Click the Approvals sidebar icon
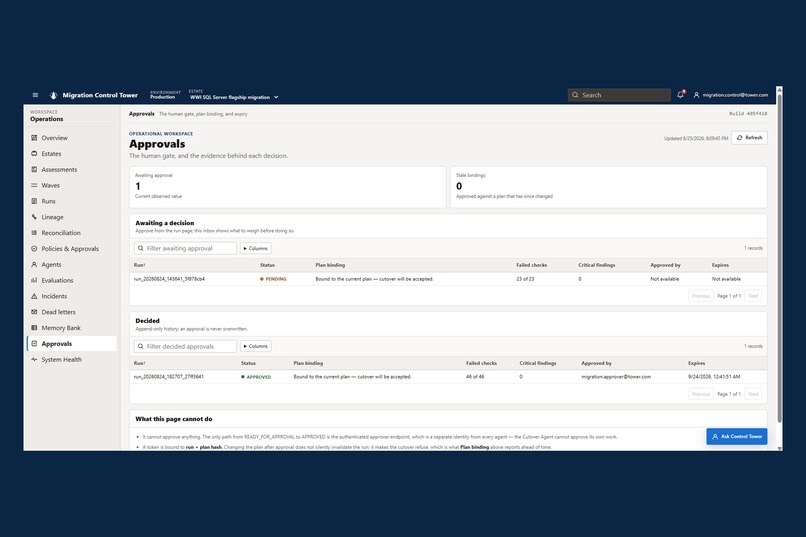The image size is (806, 537). [34, 343]
